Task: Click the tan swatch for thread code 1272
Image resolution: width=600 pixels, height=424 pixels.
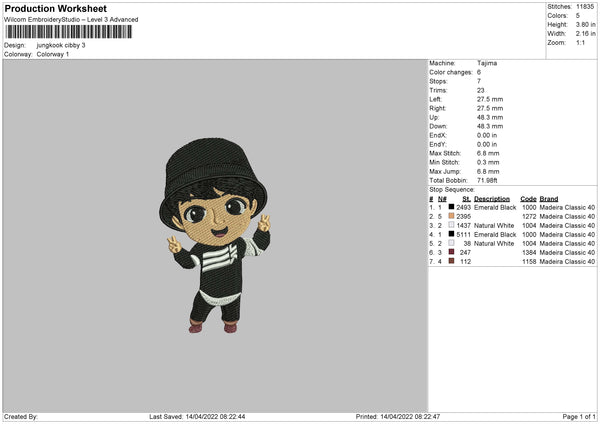Action: click(451, 216)
